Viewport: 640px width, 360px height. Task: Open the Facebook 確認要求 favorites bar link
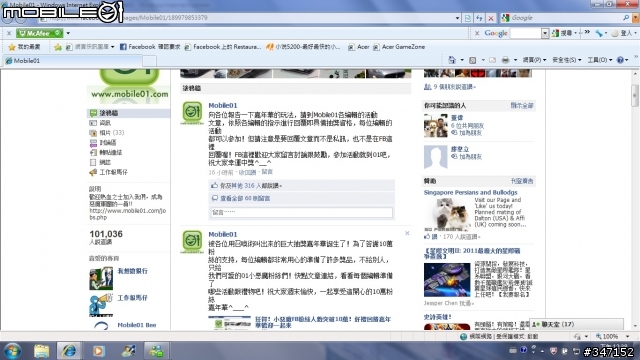pyautogui.click(x=150, y=47)
